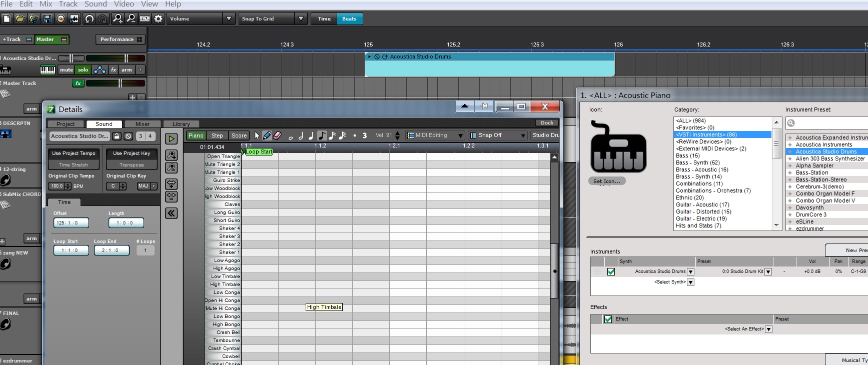This screenshot has width=868, height=365.
Task: Toggle the Effect column checkbox
Action: pos(608,319)
